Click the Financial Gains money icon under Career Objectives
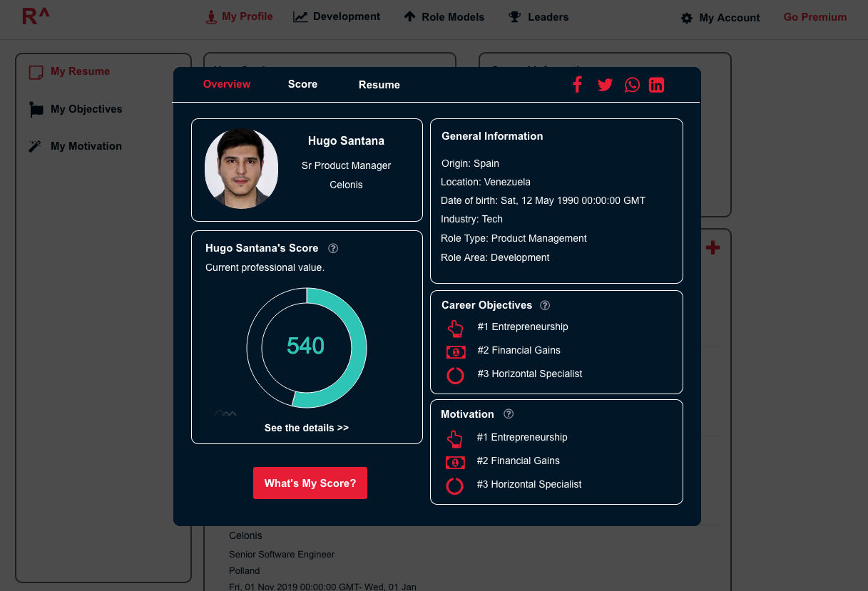 click(x=456, y=351)
